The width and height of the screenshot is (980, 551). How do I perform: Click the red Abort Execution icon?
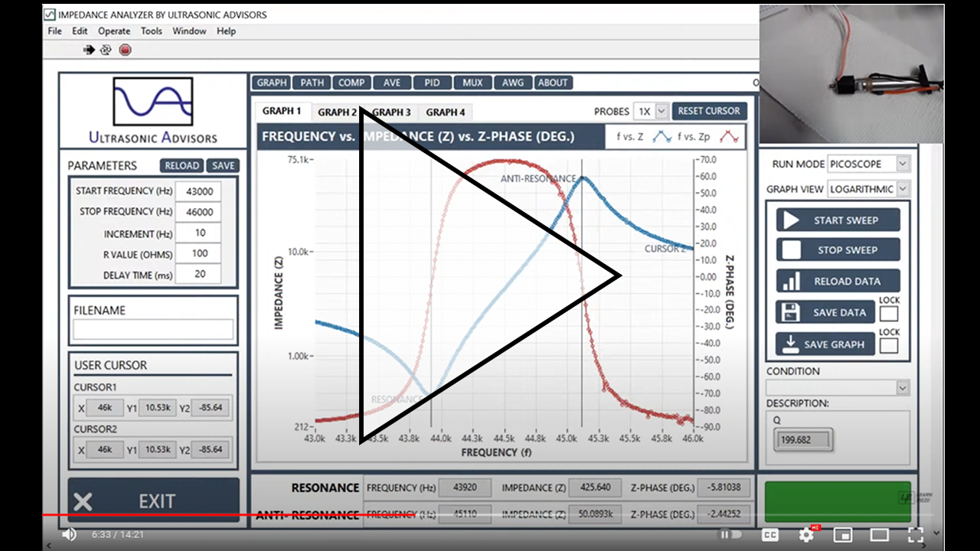tap(126, 50)
